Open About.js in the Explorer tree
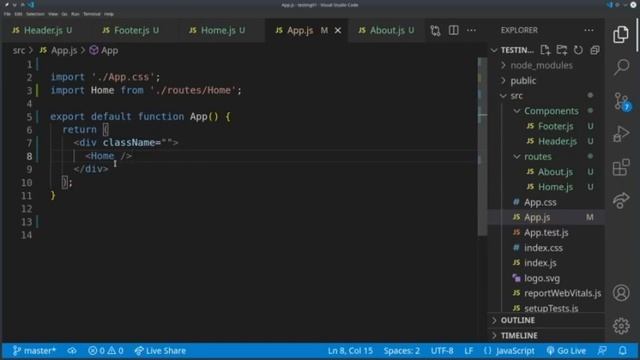 click(x=555, y=172)
